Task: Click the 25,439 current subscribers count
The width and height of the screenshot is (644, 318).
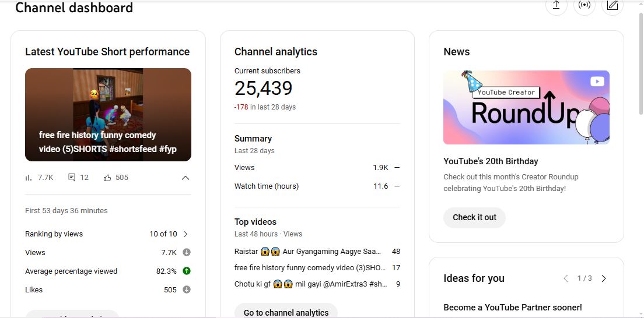Action: tap(263, 88)
